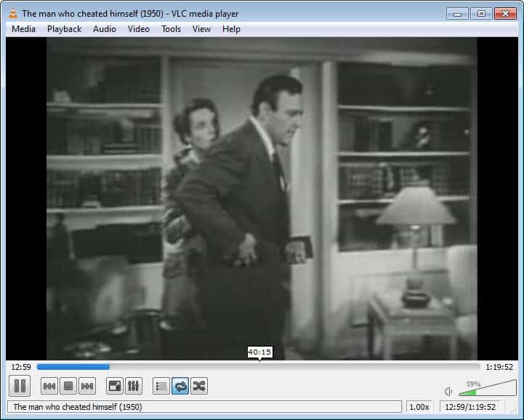The image size is (524, 420).
Task: Seek on the playback progress bar
Action: click(x=258, y=367)
